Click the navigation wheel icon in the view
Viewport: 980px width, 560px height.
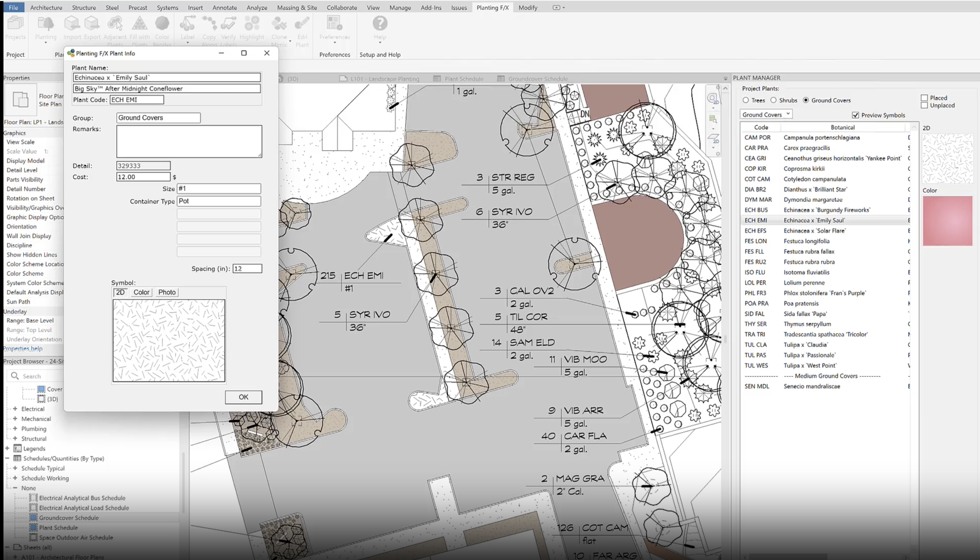tap(713, 98)
